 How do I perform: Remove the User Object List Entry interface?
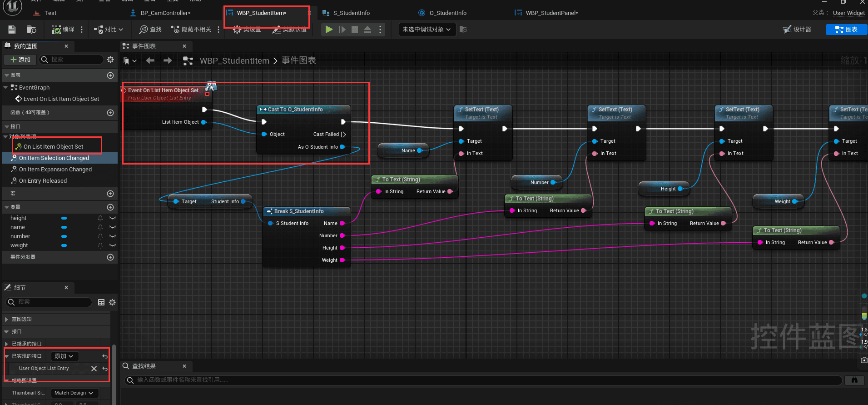[x=94, y=369]
